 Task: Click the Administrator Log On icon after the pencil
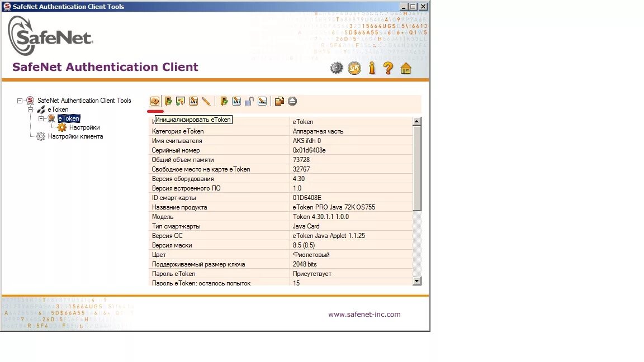point(224,101)
